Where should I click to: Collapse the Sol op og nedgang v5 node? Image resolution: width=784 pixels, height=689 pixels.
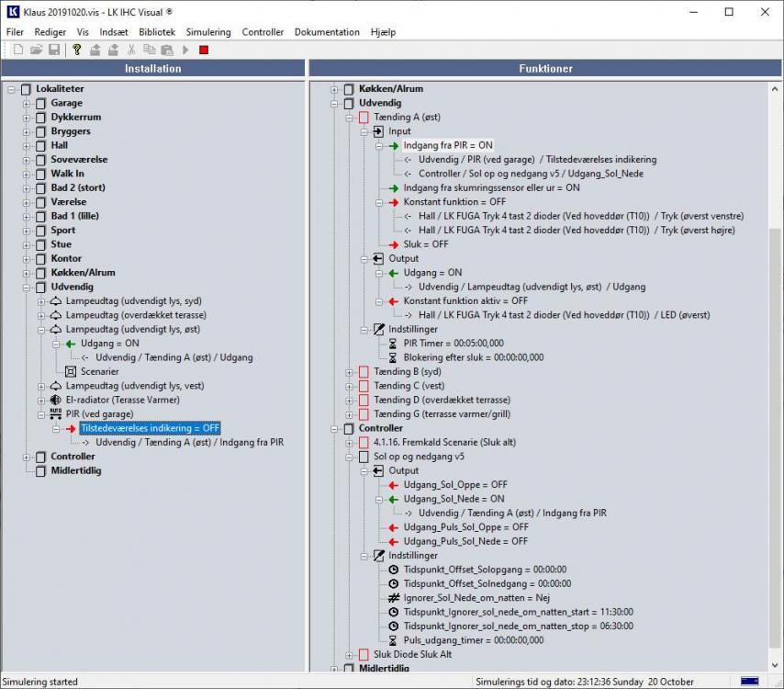350,457
